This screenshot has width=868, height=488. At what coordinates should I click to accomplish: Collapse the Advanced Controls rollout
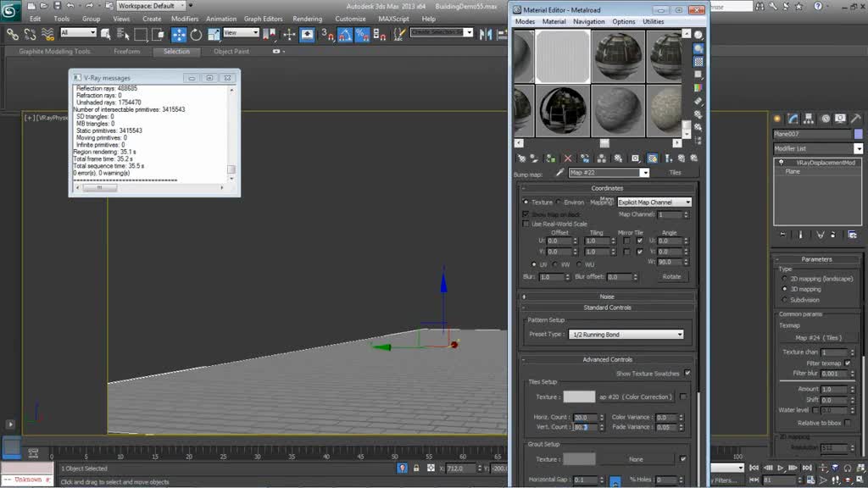(x=607, y=359)
